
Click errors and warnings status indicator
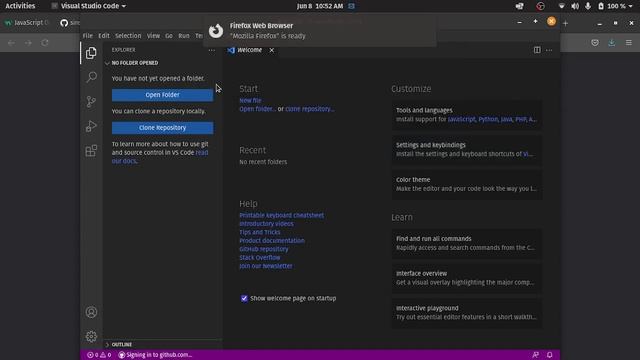point(99,355)
